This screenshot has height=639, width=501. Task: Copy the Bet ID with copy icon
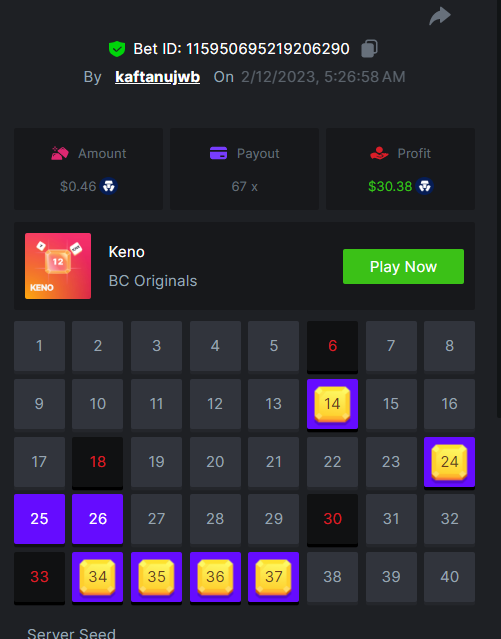point(369,48)
